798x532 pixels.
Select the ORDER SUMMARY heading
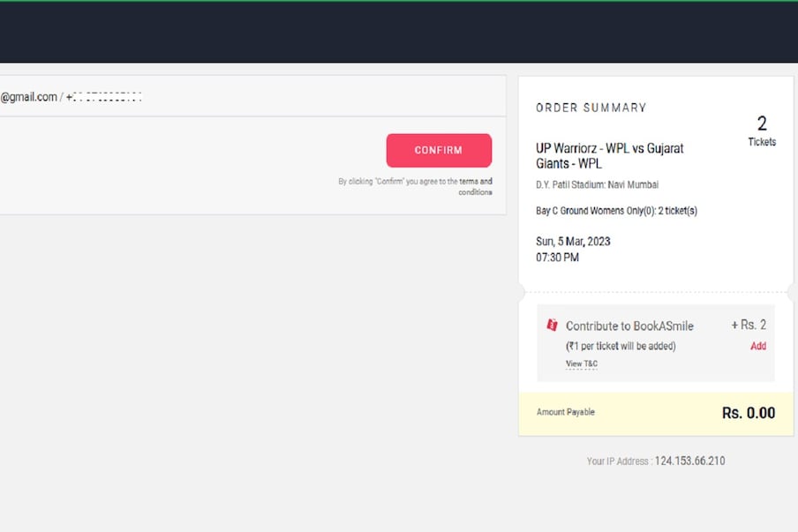pyautogui.click(x=591, y=108)
